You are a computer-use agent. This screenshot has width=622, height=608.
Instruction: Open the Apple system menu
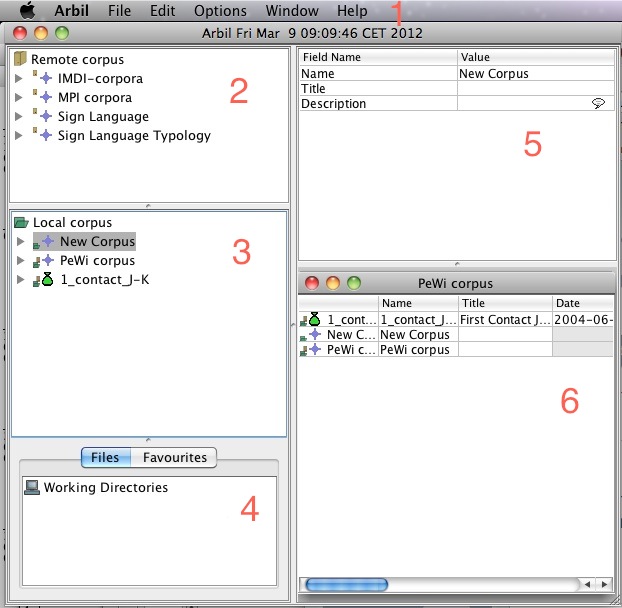(x=27, y=11)
